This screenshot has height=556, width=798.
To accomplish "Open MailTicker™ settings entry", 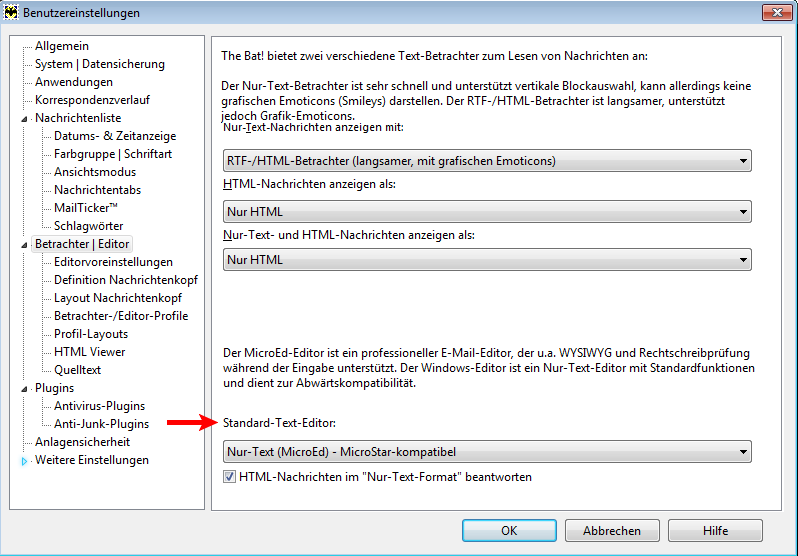I will [86, 208].
